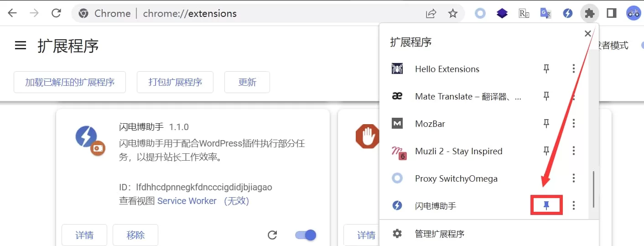Click the R toolbar extension icon

point(524,13)
